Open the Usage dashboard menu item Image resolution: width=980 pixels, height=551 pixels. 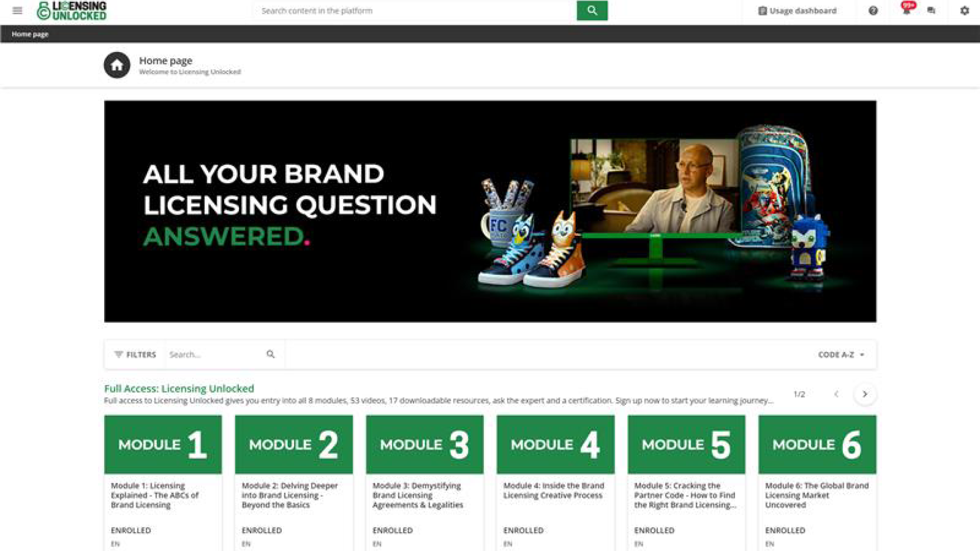pyautogui.click(x=797, y=11)
